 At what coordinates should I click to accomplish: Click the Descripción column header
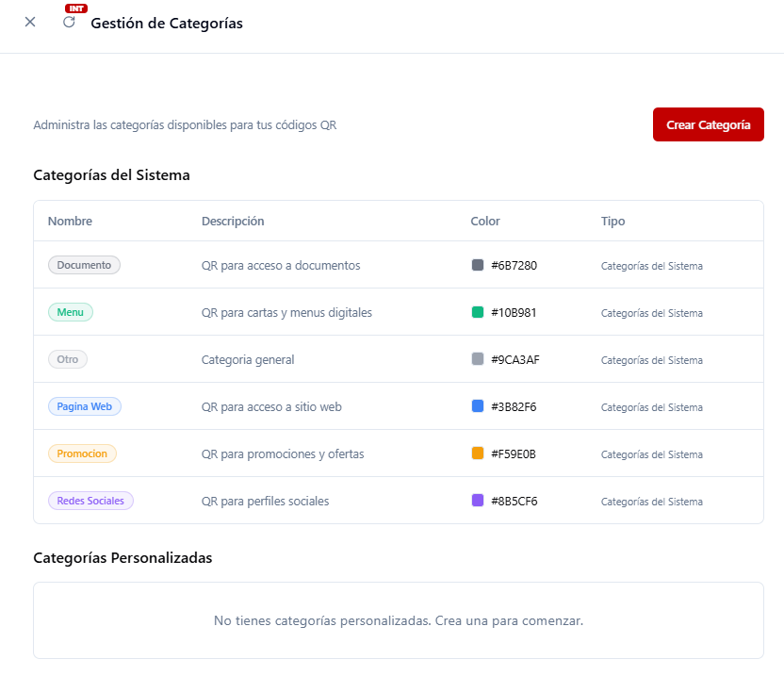[233, 222]
